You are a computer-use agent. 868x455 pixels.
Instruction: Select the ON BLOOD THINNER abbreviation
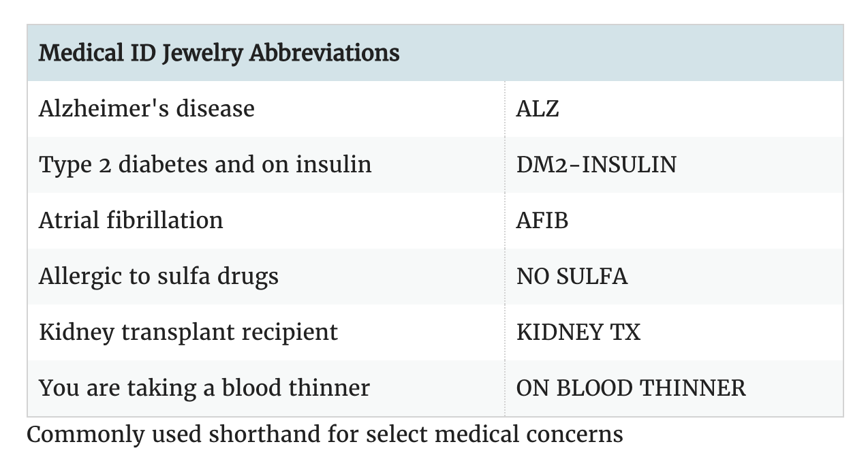631,388
